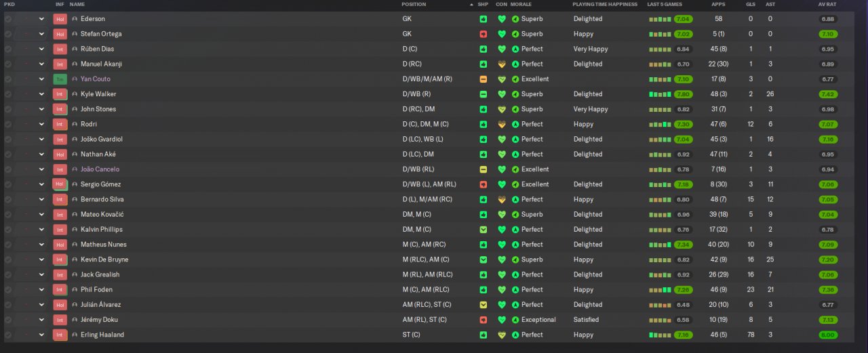This screenshot has width=868, height=353.
Task: Click the yellow shape icon for Julián Álvarez
Action: pos(483,305)
